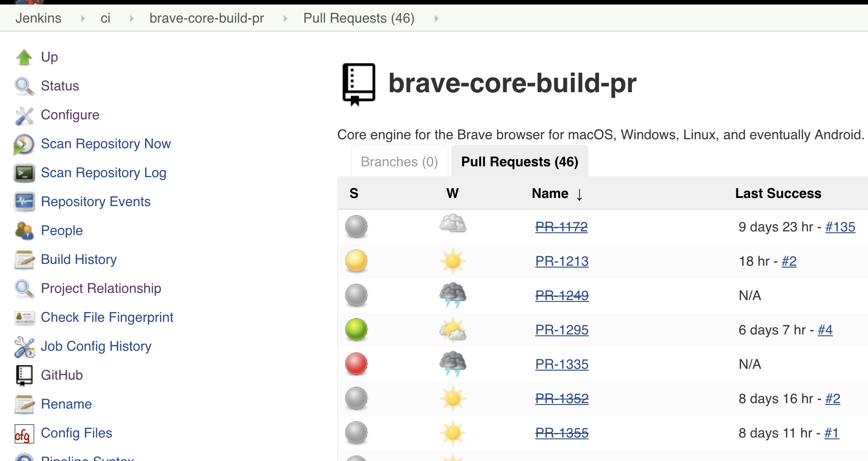This screenshot has height=461, width=868.
Task: Click the sort arrow next to Name
Action: tap(580, 194)
